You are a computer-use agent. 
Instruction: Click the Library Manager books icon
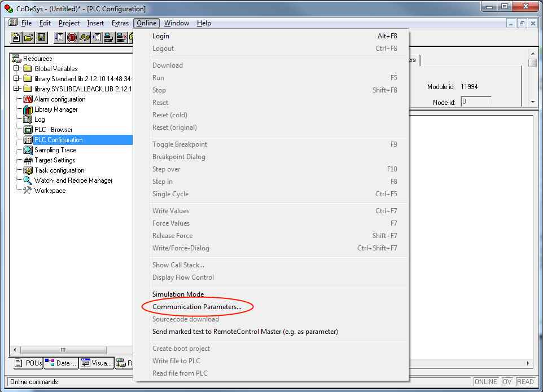(28, 109)
